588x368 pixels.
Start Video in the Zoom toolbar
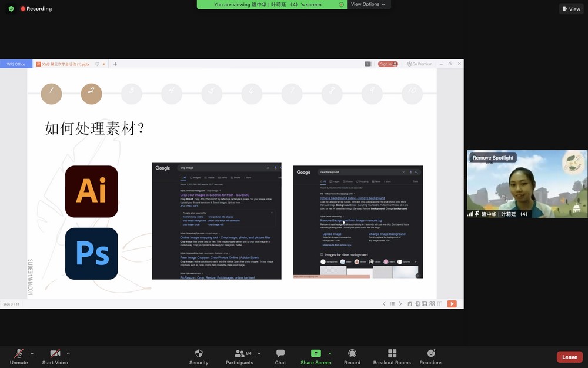pos(55,357)
